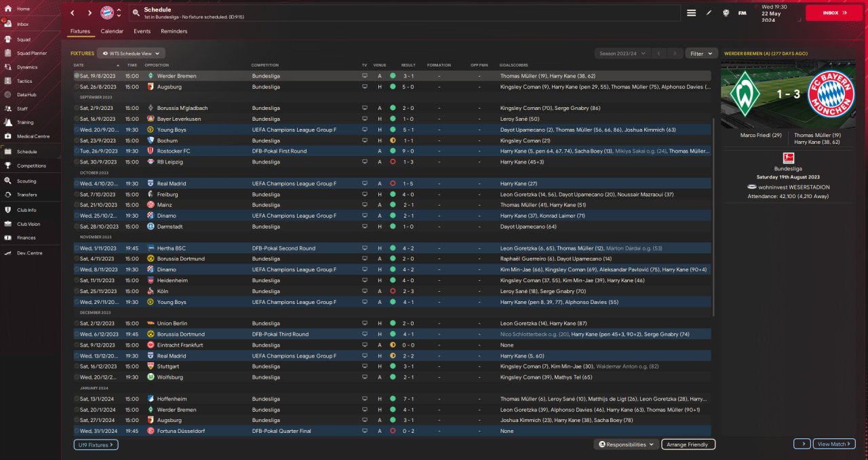Open the WTS Schedule View dropdown
868x460 pixels.
(131, 53)
